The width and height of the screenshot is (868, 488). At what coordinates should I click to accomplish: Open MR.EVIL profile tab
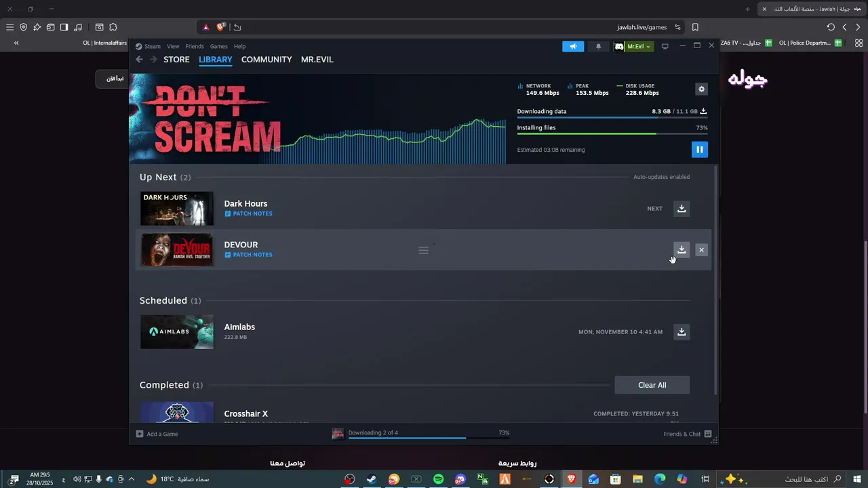point(317,60)
